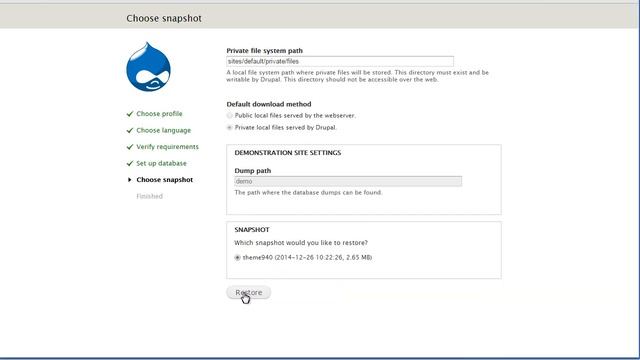Click the Choose snapshot page heading
The width and height of the screenshot is (640, 360).
coord(164,18)
